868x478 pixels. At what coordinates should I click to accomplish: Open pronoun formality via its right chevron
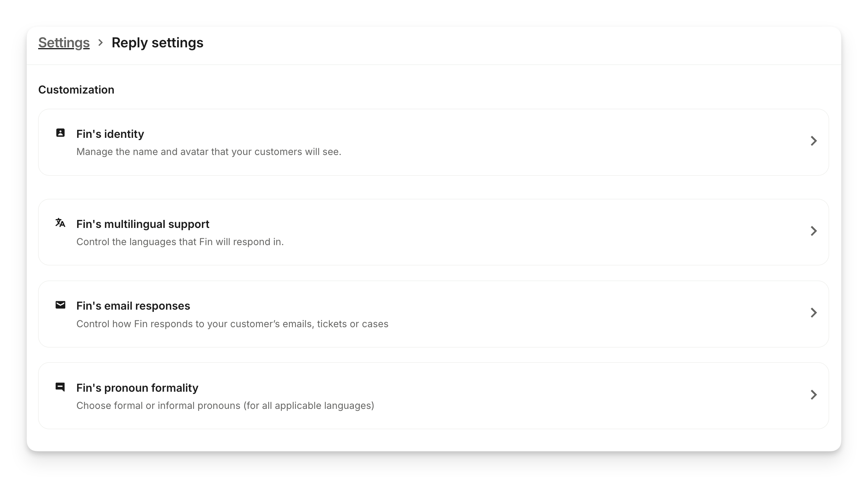coord(813,394)
